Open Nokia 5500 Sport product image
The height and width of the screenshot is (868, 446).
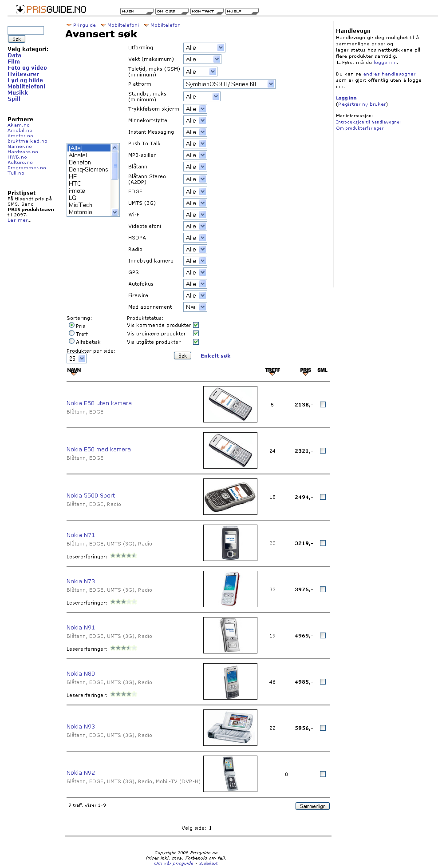pyautogui.click(x=230, y=497)
